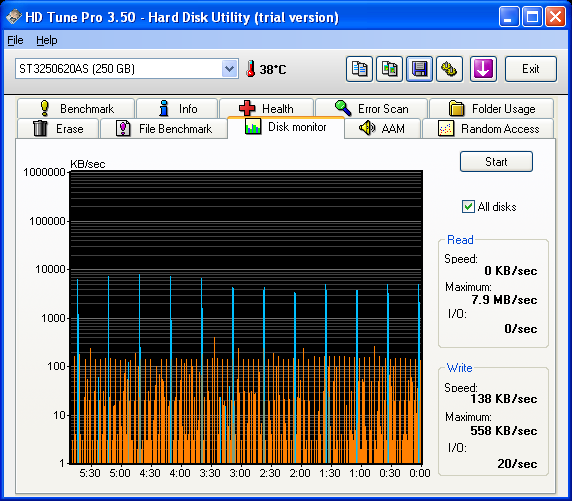Viewport: 572px width, 501px height.
Task: Switch to the File Benchmark tab
Action: point(164,128)
